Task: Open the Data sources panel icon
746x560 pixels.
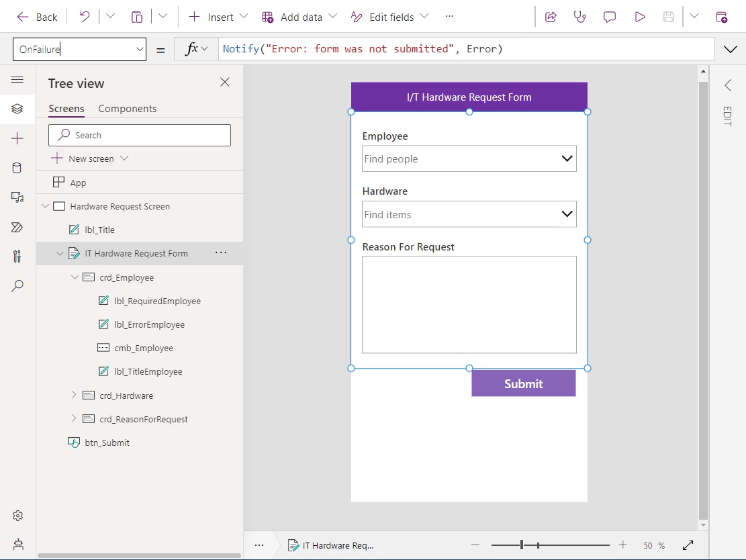Action: 17,168
